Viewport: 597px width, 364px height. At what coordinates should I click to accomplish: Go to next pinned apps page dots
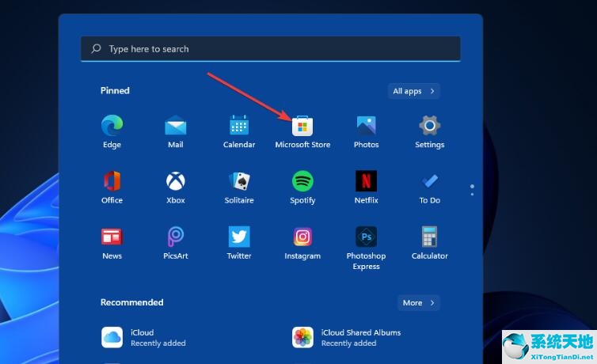[x=472, y=190]
